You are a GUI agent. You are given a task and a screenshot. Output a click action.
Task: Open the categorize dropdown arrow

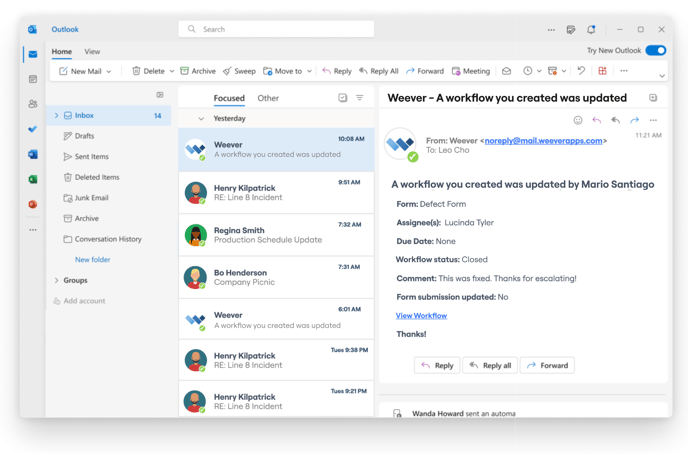tap(564, 71)
